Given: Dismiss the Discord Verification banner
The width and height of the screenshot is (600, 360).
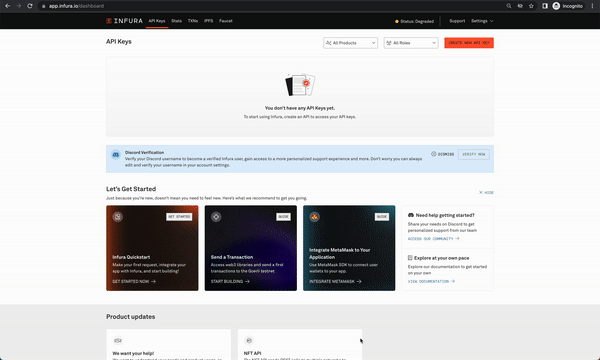Looking at the screenshot, I should point(443,154).
